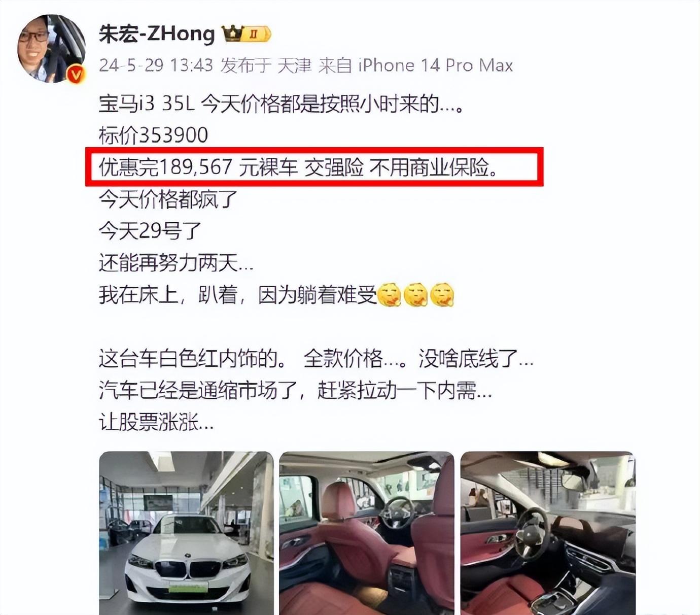Click the first yellow face emoji

coord(389,294)
